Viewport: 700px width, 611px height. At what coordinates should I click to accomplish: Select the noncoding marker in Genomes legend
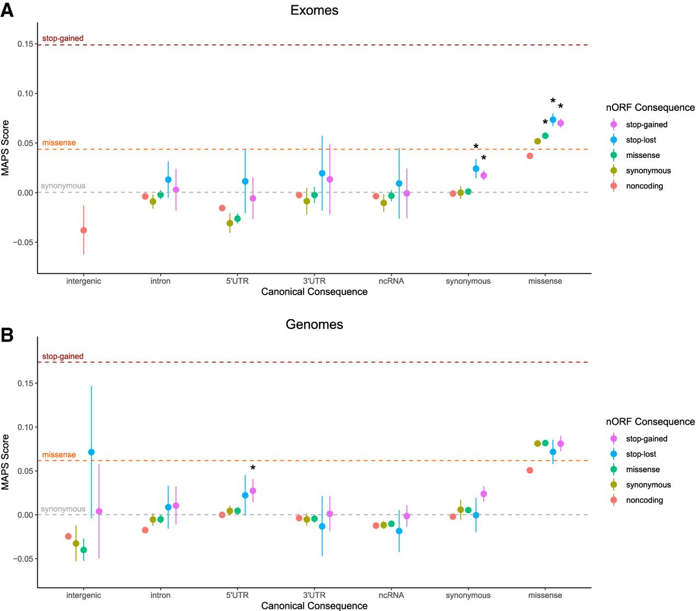click(x=614, y=500)
